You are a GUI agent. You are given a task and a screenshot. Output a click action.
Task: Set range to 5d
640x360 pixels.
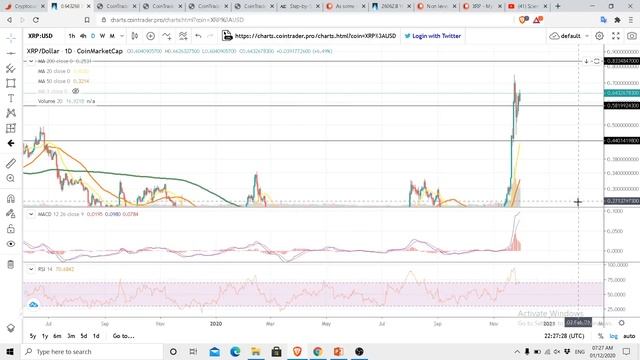(x=84, y=336)
